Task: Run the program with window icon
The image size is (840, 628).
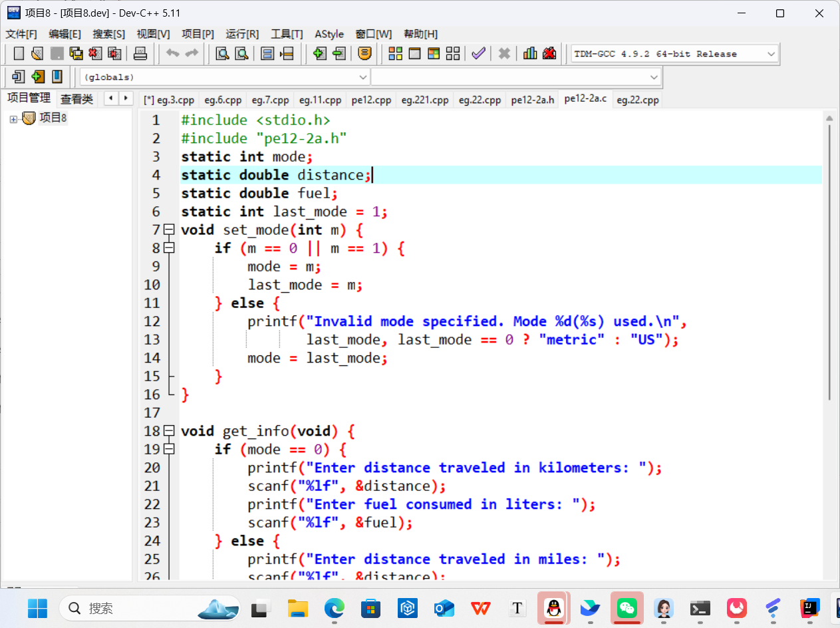Action: click(x=415, y=54)
